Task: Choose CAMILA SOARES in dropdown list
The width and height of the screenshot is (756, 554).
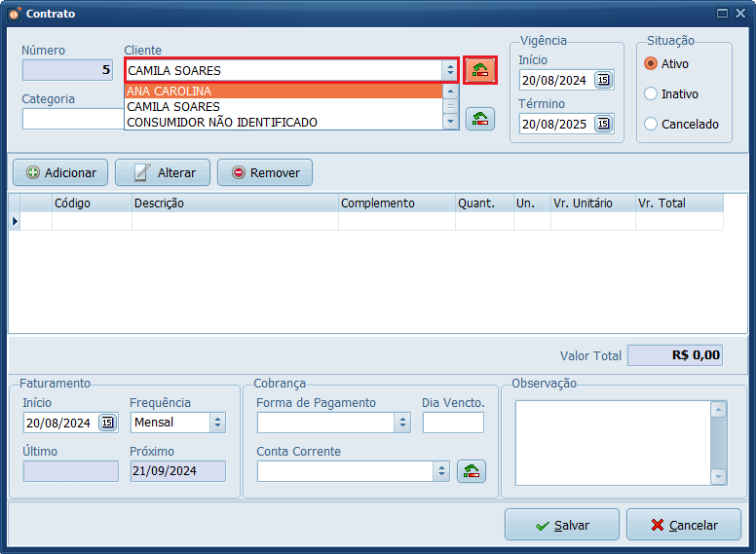Action: [283, 106]
